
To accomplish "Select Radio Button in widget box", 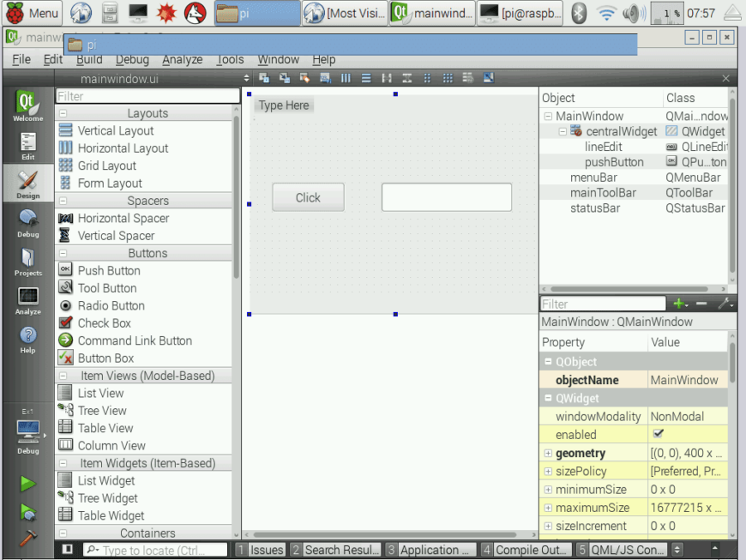I will click(x=111, y=305).
